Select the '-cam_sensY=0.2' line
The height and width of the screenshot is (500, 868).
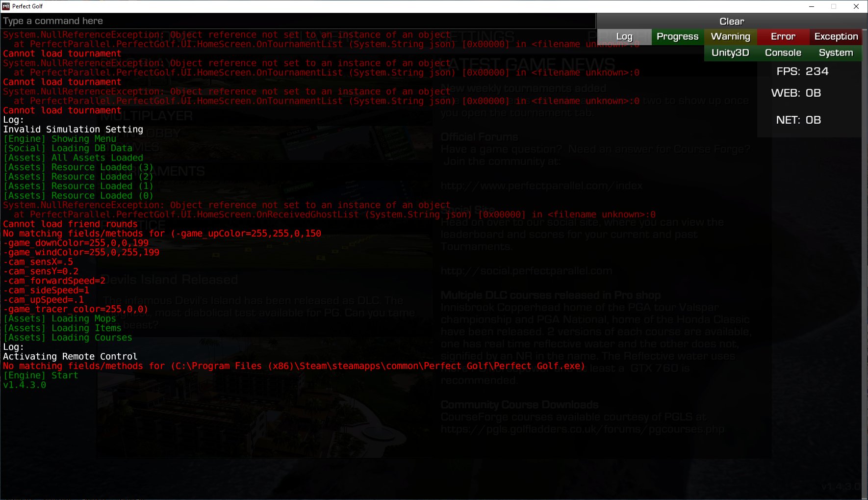(x=41, y=271)
